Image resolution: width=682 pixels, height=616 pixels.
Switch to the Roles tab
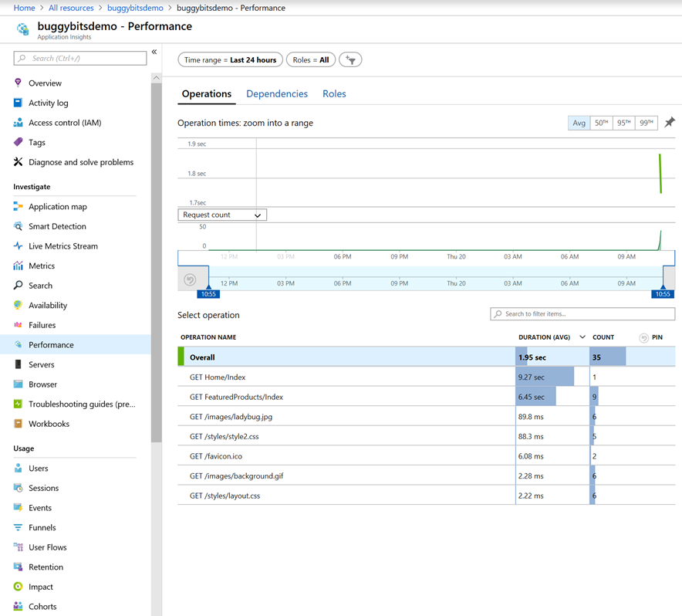tap(335, 94)
